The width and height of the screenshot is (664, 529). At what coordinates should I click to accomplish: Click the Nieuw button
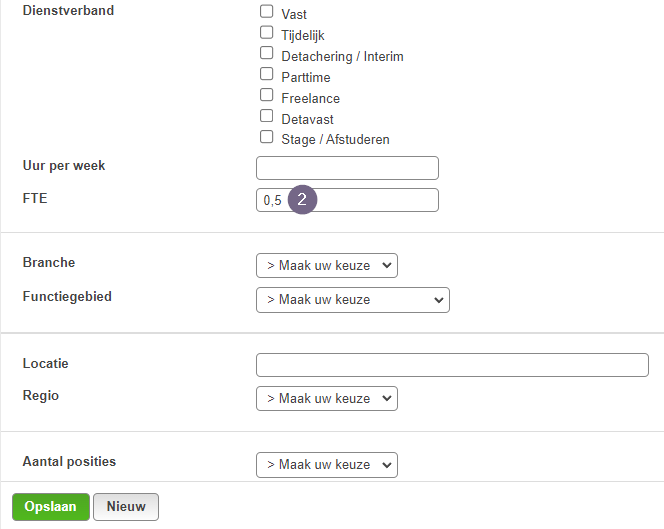(126, 507)
